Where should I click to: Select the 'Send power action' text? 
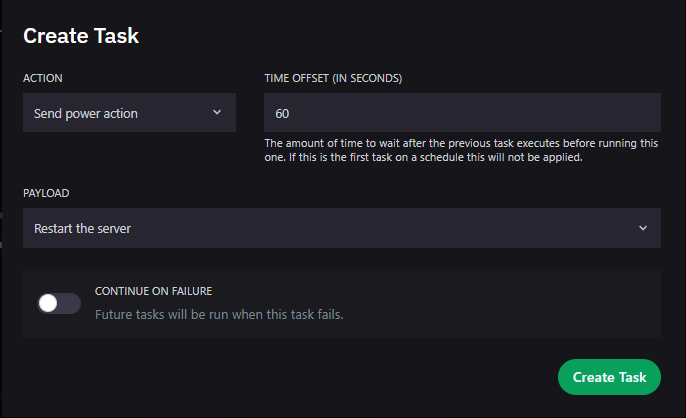pyautogui.click(x=86, y=114)
